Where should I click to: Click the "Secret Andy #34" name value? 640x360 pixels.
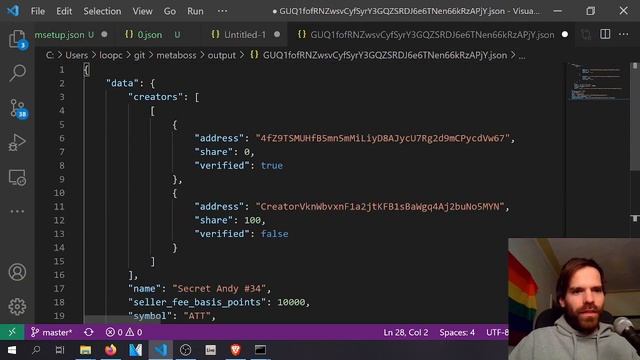(219, 289)
